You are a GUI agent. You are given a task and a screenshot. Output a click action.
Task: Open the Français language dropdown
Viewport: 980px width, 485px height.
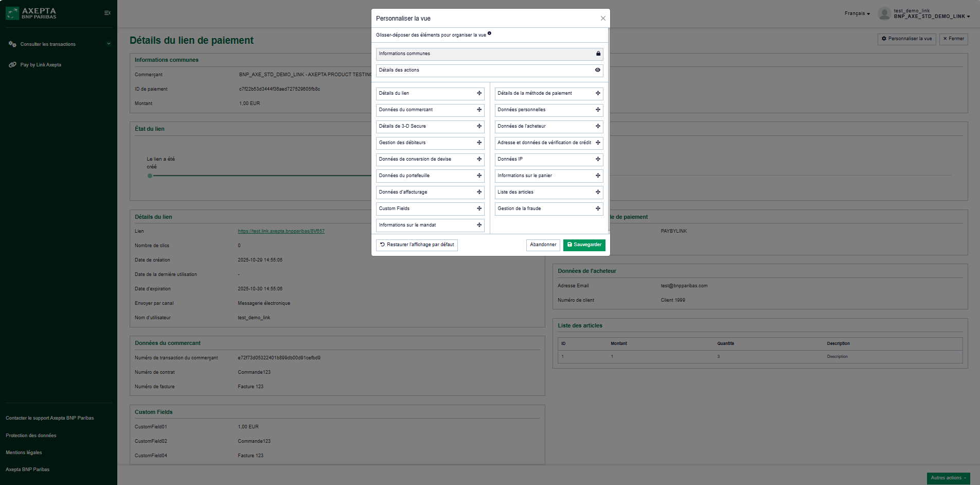[x=857, y=13]
